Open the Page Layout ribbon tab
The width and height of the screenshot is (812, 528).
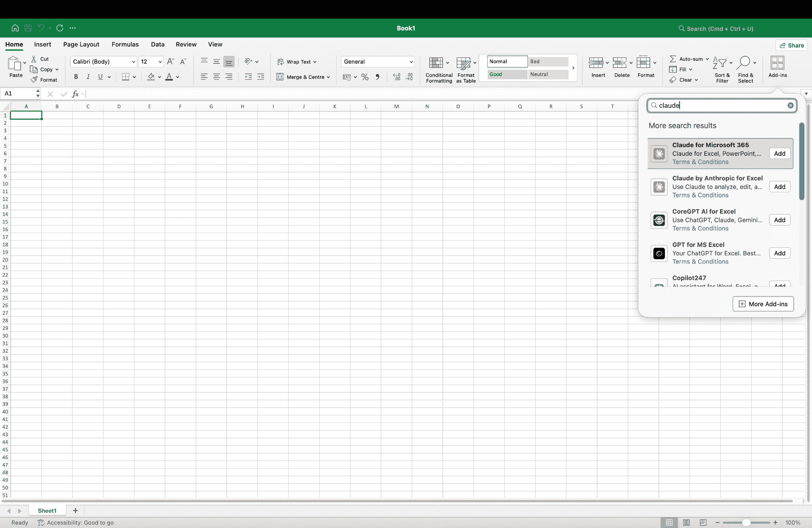(x=81, y=44)
